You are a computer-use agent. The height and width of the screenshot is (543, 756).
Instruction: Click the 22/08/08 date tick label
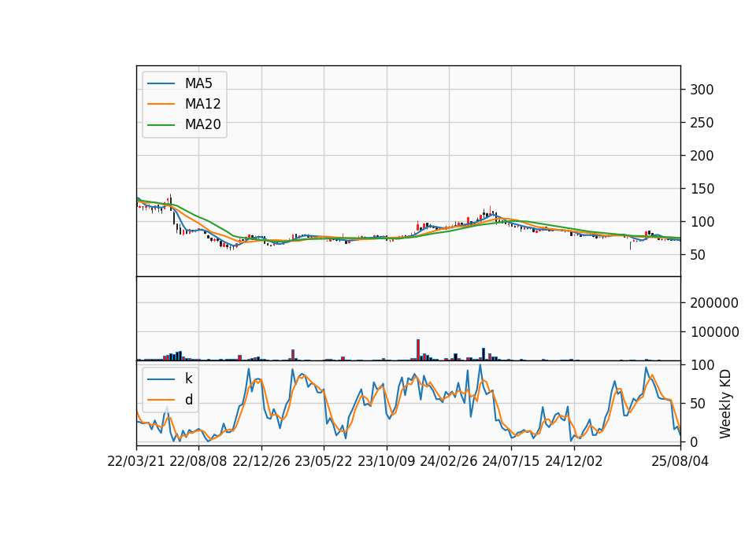point(198,461)
